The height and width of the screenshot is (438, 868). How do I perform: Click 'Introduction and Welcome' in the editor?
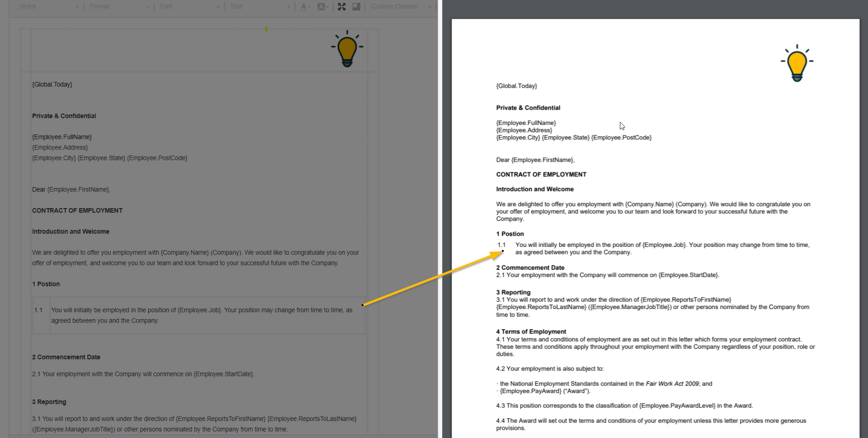coord(71,231)
